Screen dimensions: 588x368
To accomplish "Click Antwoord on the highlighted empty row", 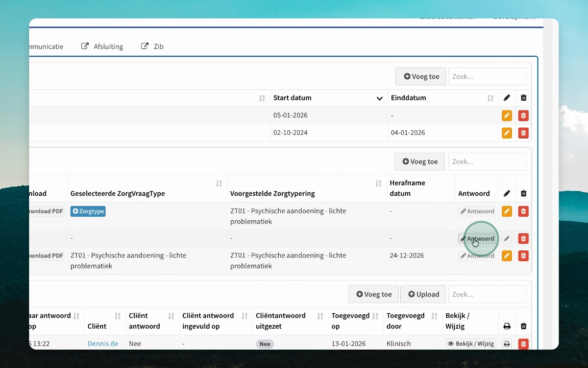I will click(477, 239).
